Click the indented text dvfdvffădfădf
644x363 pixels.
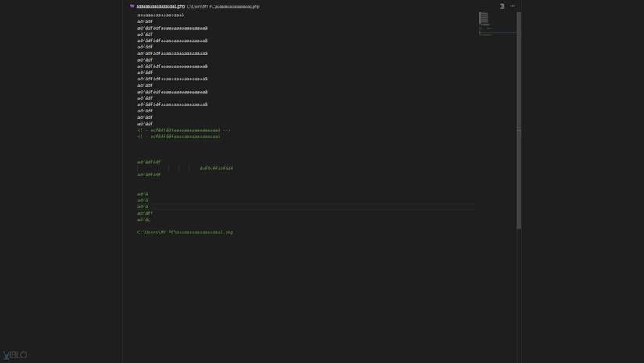tap(216, 169)
